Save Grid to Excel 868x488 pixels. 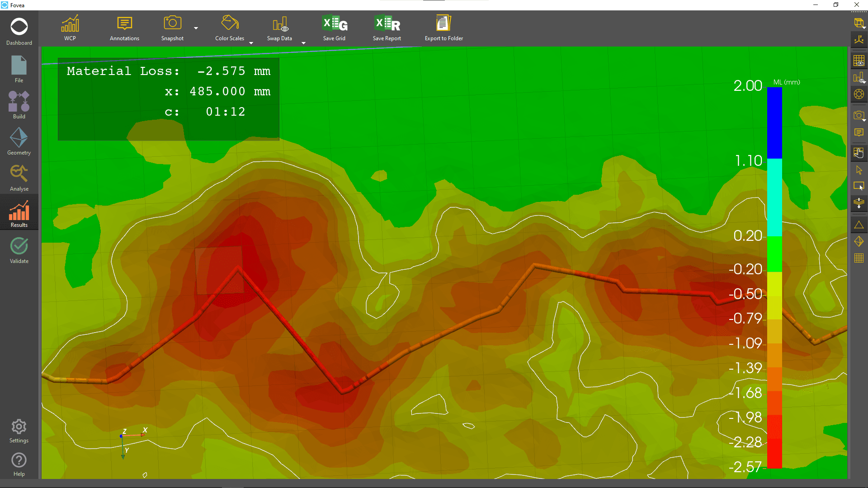tap(334, 28)
